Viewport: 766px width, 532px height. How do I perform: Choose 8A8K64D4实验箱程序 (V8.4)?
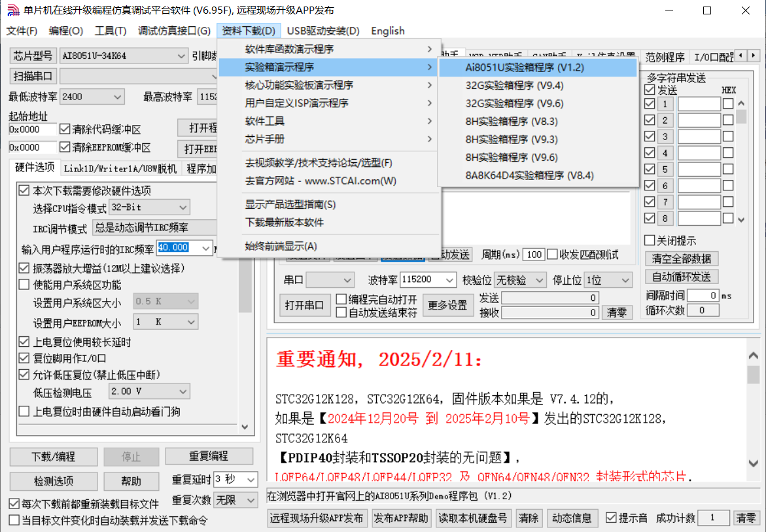tap(538, 175)
